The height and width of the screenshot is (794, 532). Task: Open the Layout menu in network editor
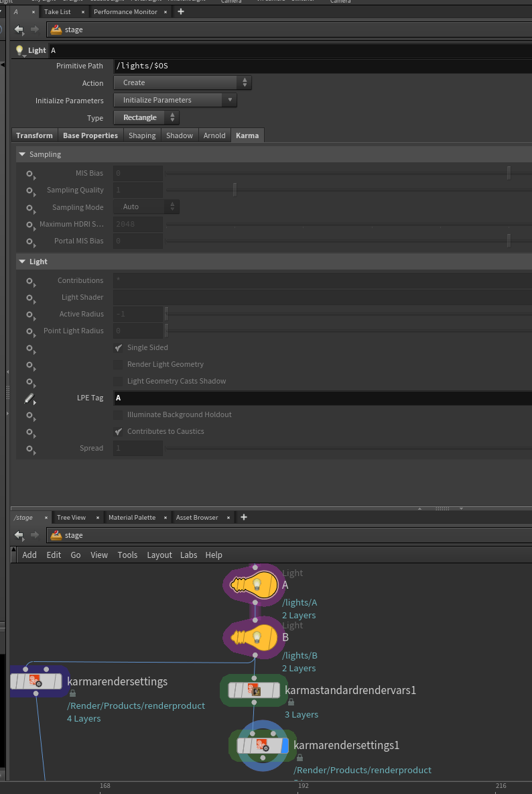point(159,555)
